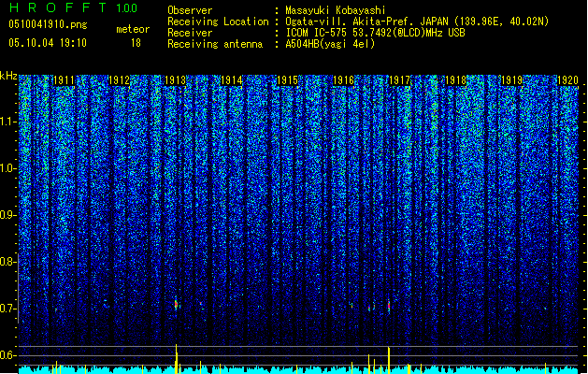Click the meteor label
Screen dimensions: 588x374
click(x=133, y=29)
